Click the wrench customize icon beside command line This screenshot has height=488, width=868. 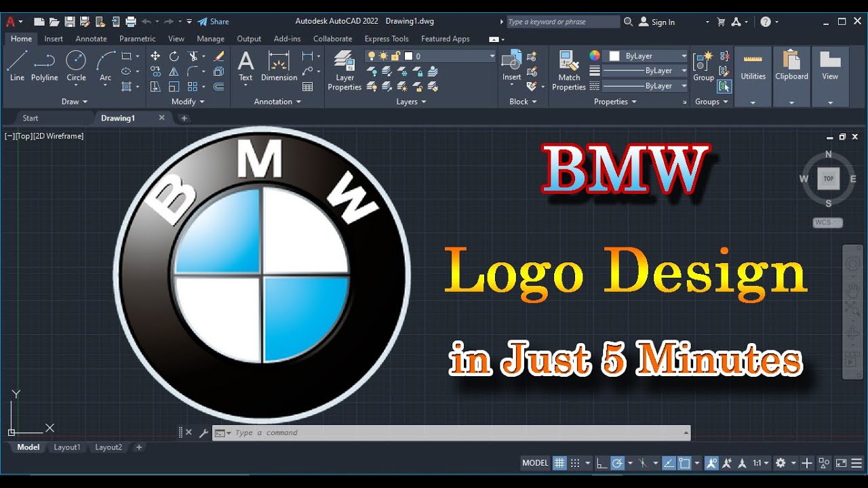point(203,432)
